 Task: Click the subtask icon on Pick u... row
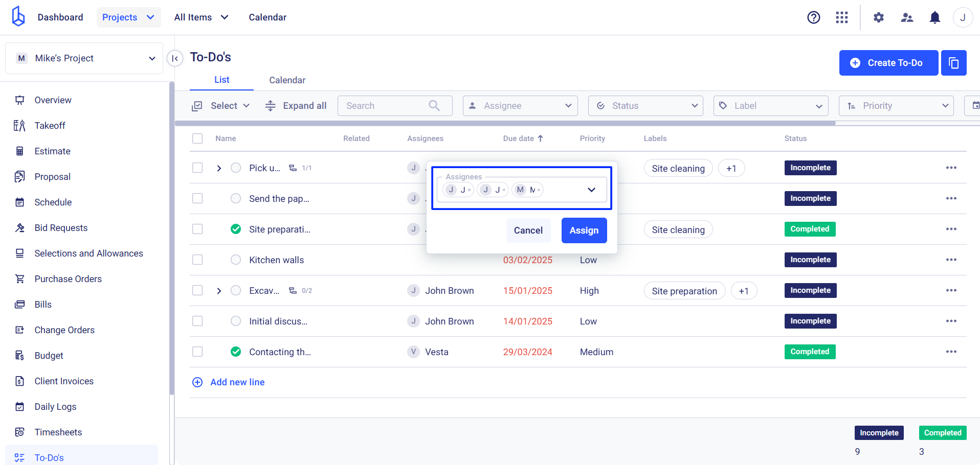pyautogui.click(x=293, y=168)
